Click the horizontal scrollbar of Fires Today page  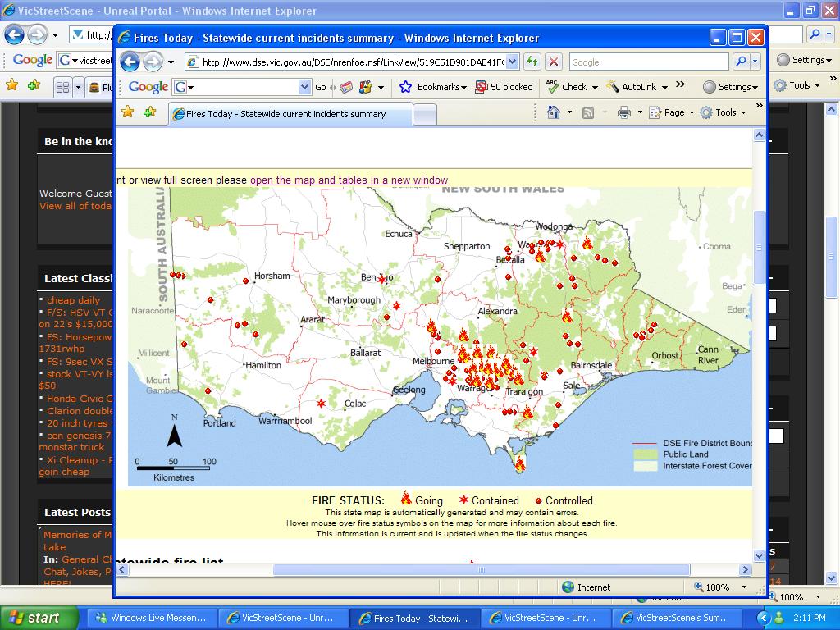click(x=481, y=569)
